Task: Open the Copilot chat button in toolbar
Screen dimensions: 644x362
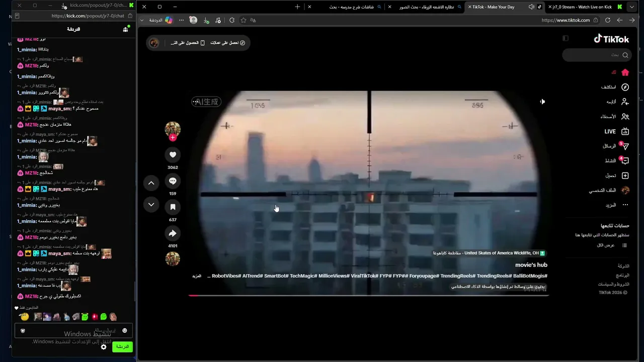Action: tap(162, 20)
